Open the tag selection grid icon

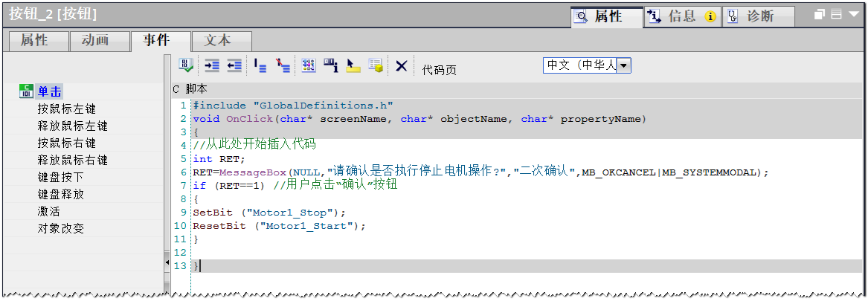308,66
